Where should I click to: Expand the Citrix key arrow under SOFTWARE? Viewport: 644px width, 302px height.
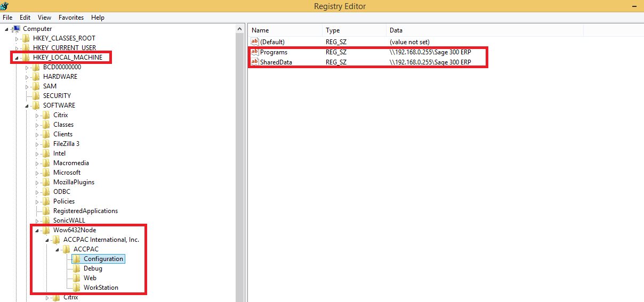37,115
